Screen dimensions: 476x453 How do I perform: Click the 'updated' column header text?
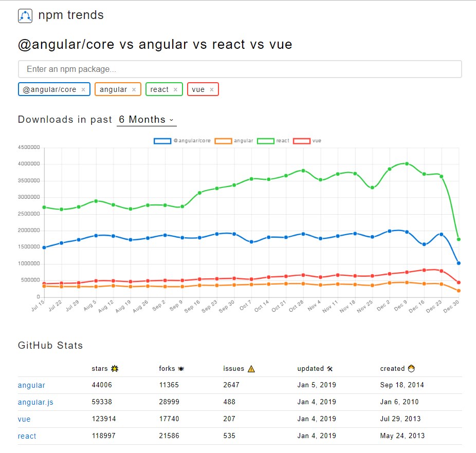pos(310,369)
